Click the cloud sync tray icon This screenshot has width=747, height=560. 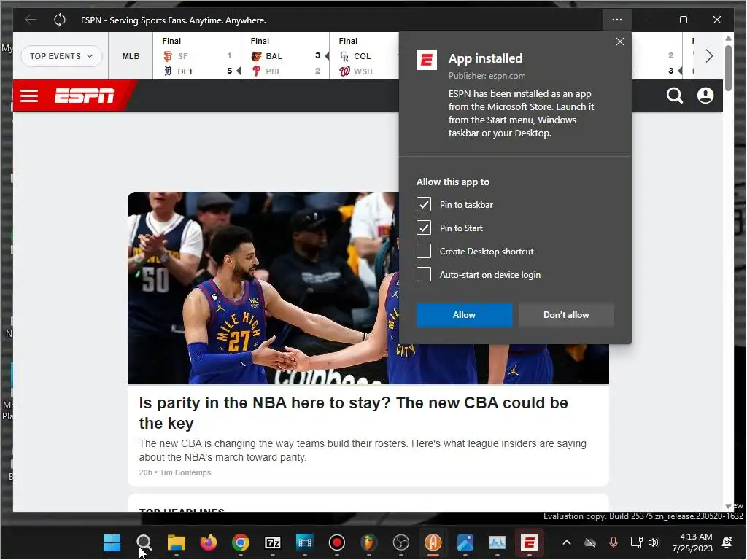click(589, 542)
